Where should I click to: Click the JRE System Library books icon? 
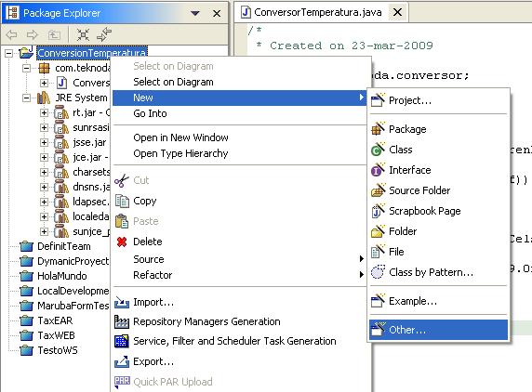coord(44,98)
